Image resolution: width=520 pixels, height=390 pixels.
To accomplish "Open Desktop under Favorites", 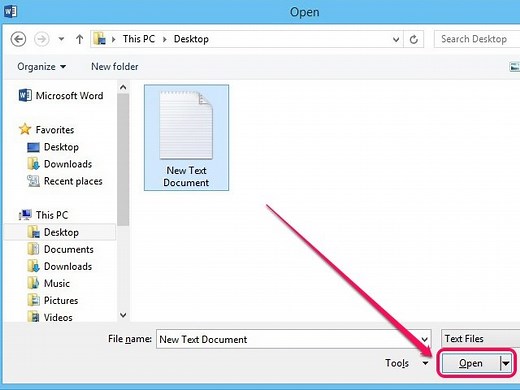I will [x=53, y=147].
